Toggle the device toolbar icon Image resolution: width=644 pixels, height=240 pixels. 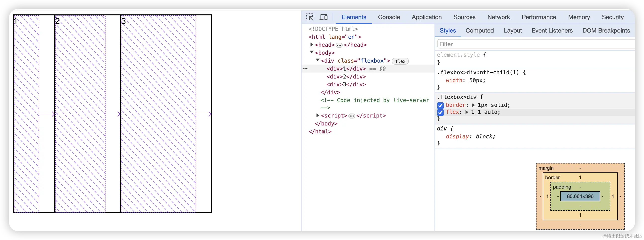323,17
